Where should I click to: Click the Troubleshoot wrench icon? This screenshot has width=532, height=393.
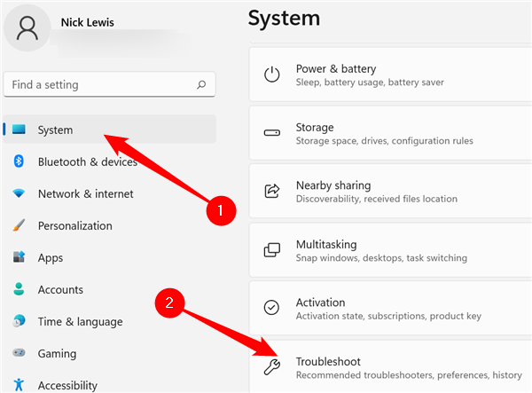point(272,365)
